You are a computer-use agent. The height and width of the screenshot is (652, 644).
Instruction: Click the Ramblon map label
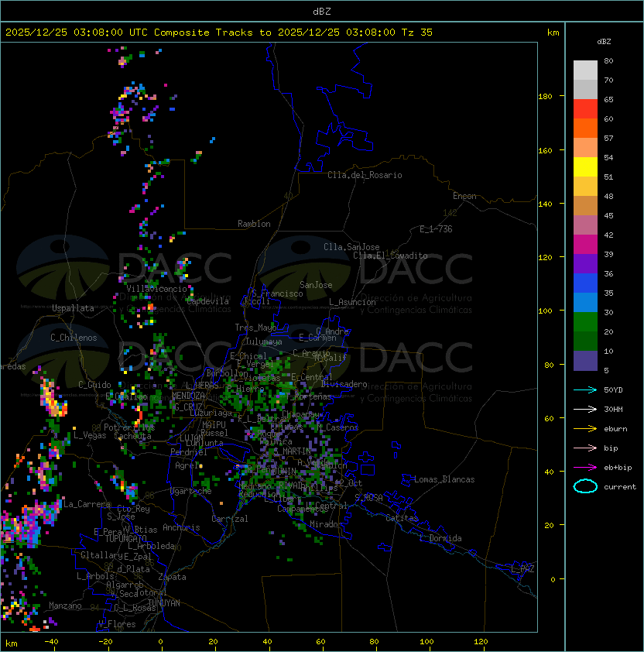click(254, 224)
